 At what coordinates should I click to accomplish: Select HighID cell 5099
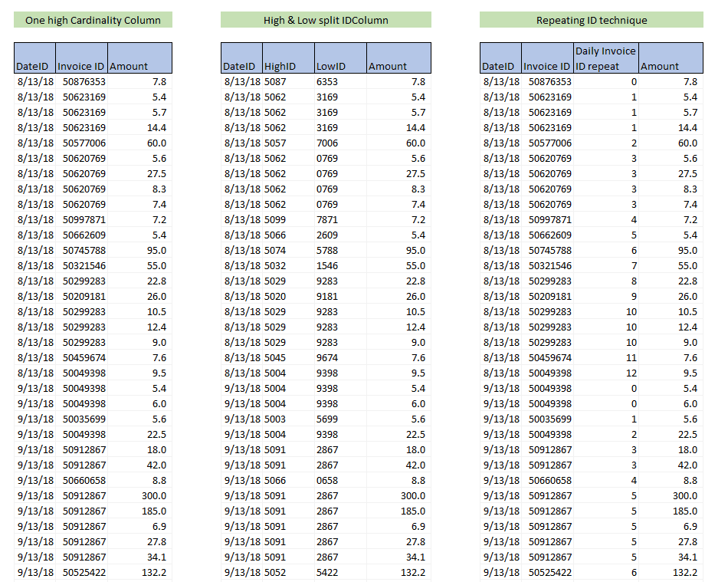(x=288, y=220)
